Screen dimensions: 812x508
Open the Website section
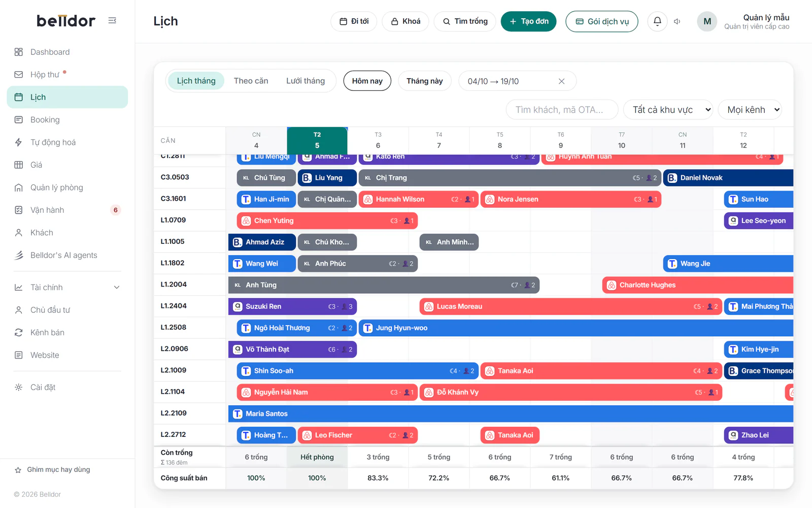[67, 355]
